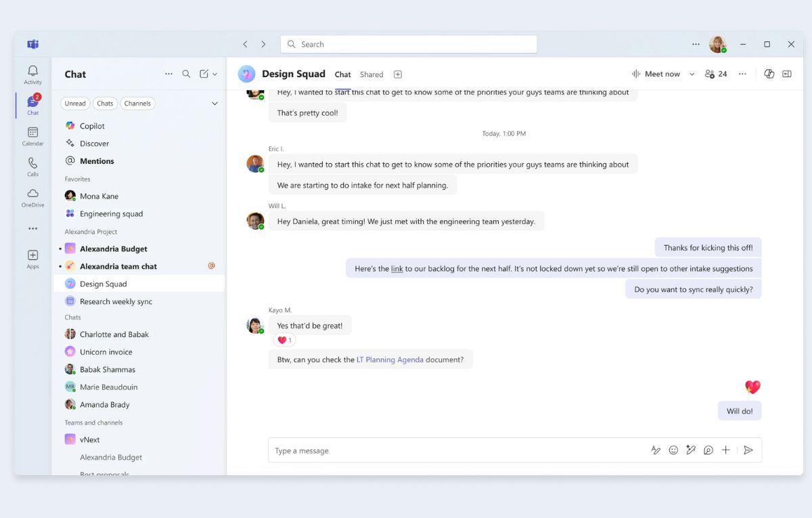Image resolution: width=812 pixels, height=518 pixels.
Task: Switch to the Shared tab
Action: 371,74
